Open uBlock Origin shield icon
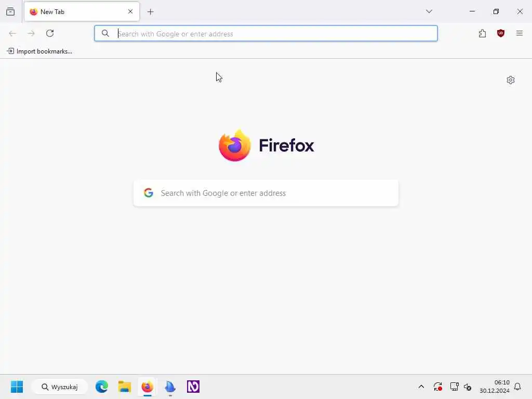 (x=501, y=33)
